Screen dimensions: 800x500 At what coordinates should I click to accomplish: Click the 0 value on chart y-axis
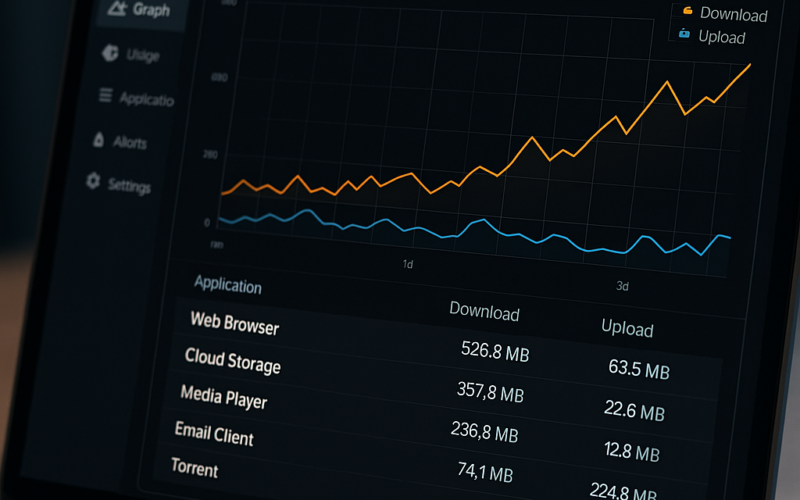click(x=207, y=222)
